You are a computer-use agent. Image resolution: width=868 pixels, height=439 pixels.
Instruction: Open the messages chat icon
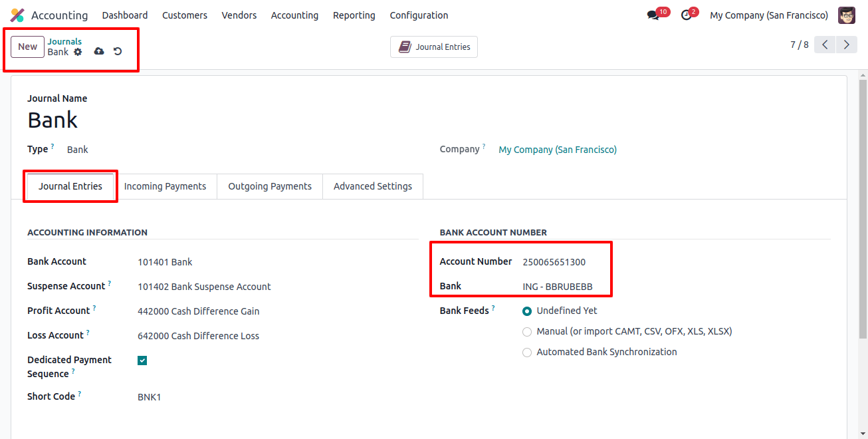pos(653,15)
